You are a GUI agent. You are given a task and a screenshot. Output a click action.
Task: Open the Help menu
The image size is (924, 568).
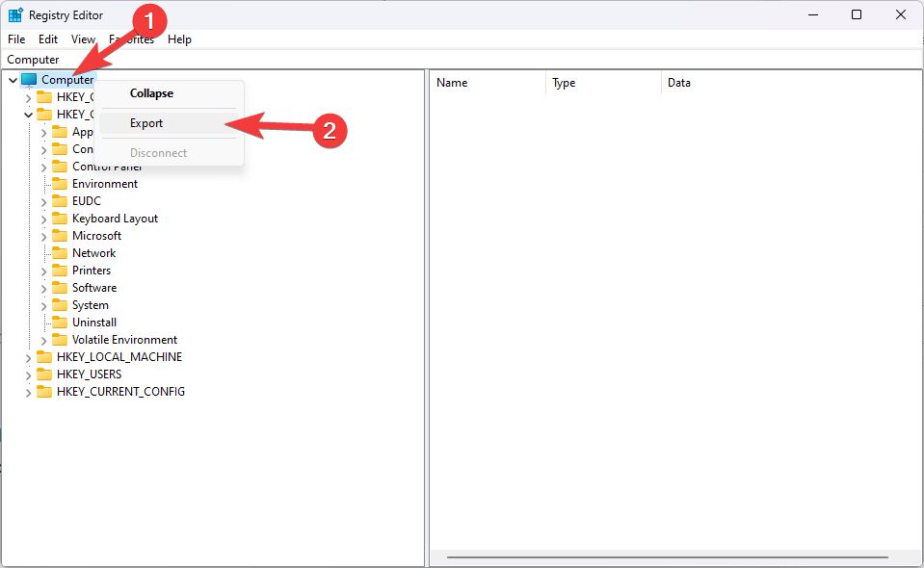(179, 39)
